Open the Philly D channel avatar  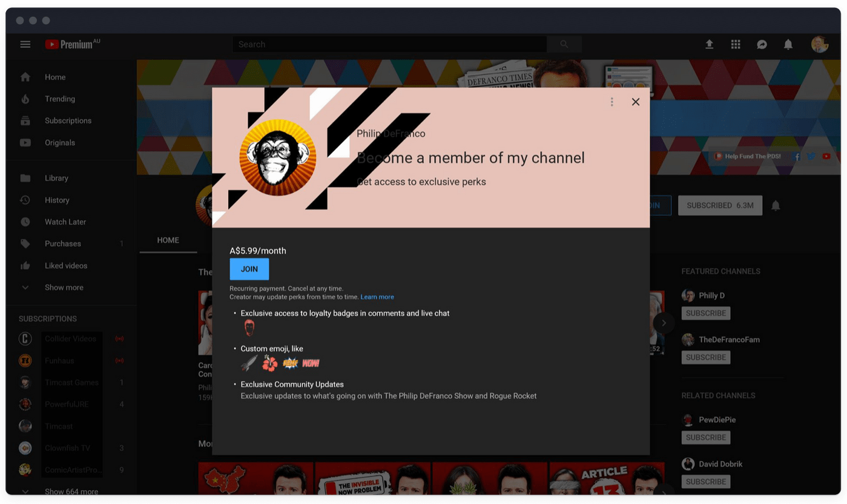(x=688, y=295)
